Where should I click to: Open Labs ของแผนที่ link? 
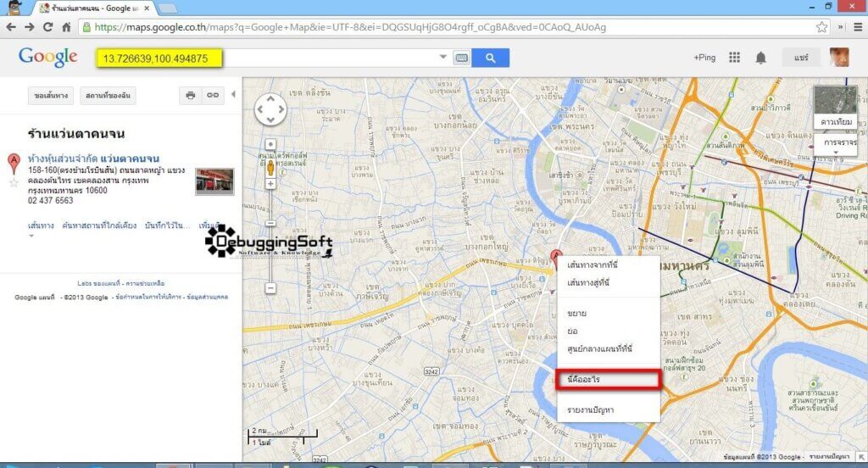tap(100, 283)
